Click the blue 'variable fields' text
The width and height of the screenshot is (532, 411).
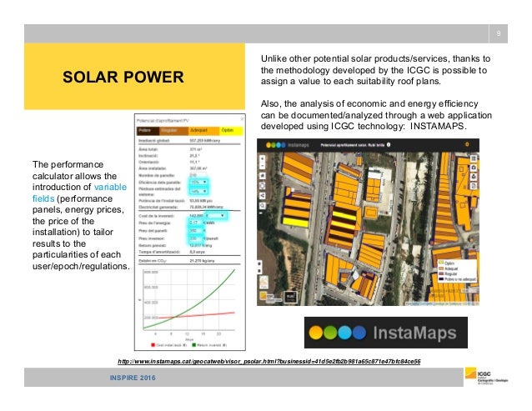[x=79, y=193]
